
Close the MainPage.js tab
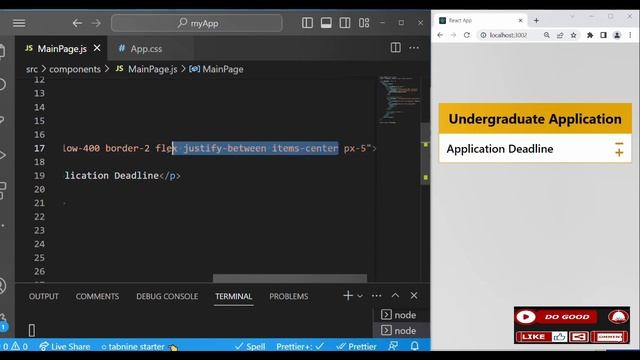pyautogui.click(x=97, y=48)
